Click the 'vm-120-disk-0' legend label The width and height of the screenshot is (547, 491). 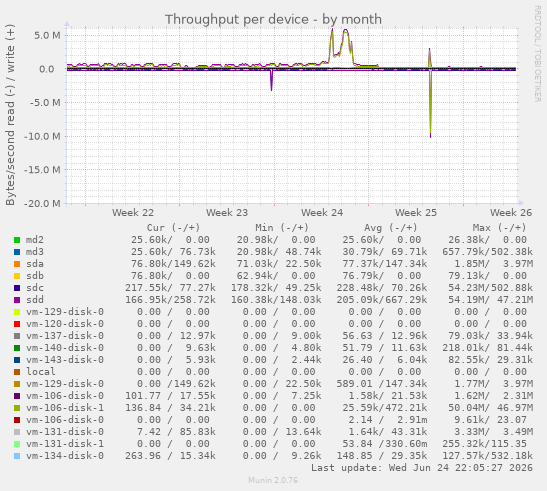[x=65, y=324]
